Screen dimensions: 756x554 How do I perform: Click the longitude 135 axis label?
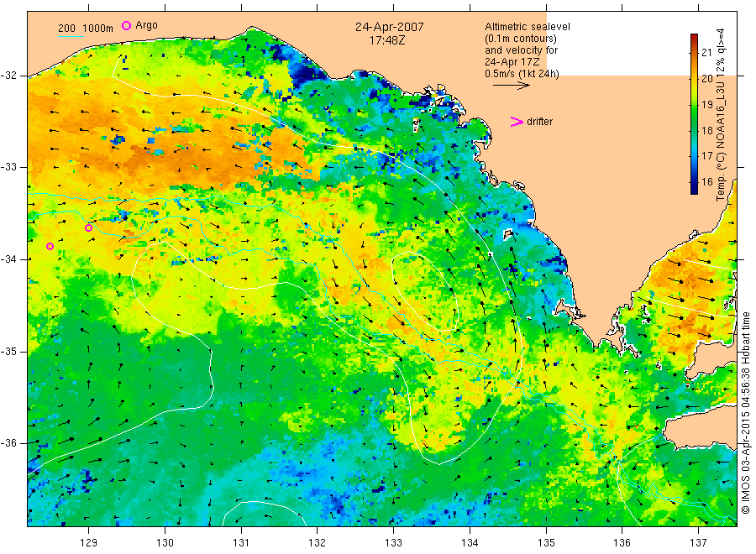546,543
